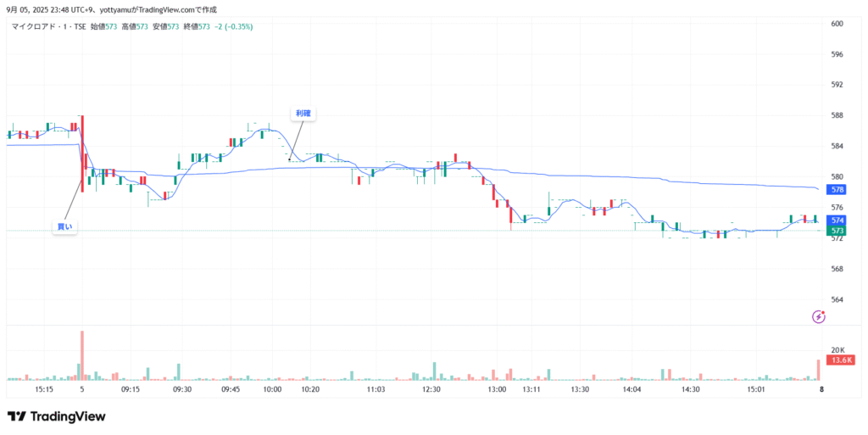
Task: Click the date label 8 on time axis
Action: [821, 389]
